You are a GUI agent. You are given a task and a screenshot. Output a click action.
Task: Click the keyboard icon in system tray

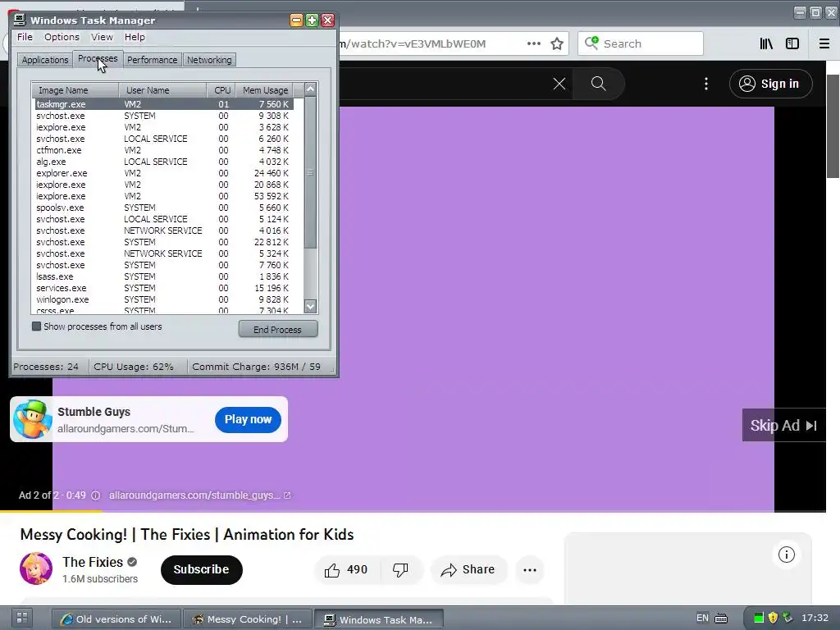(x=721, y=619)
